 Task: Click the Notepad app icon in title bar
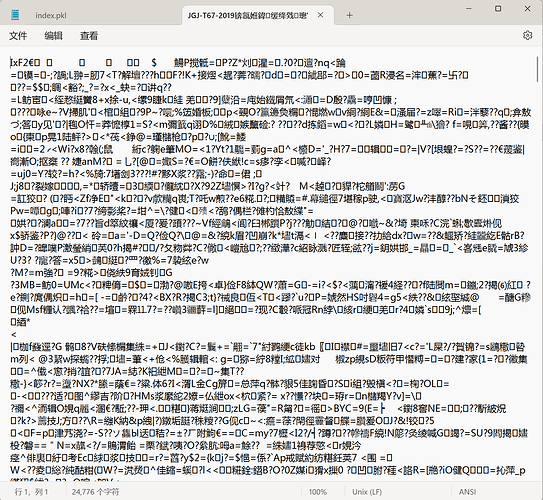15,15
